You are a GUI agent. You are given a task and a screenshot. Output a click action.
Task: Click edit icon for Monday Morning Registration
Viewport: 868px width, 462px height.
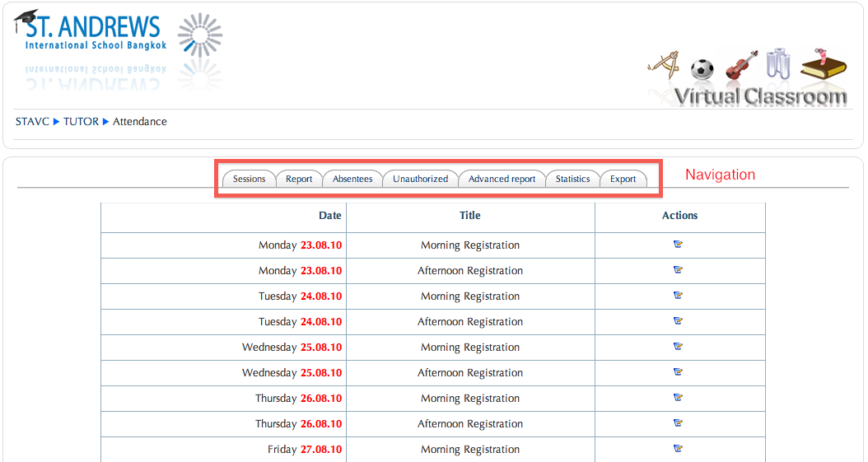point(678,245)
